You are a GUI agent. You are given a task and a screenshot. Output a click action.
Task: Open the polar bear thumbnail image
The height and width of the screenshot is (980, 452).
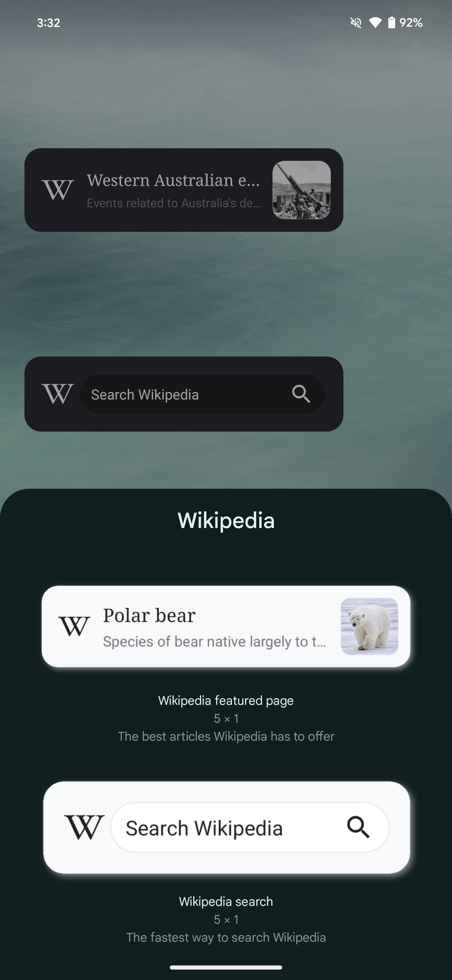coord(369,626)
